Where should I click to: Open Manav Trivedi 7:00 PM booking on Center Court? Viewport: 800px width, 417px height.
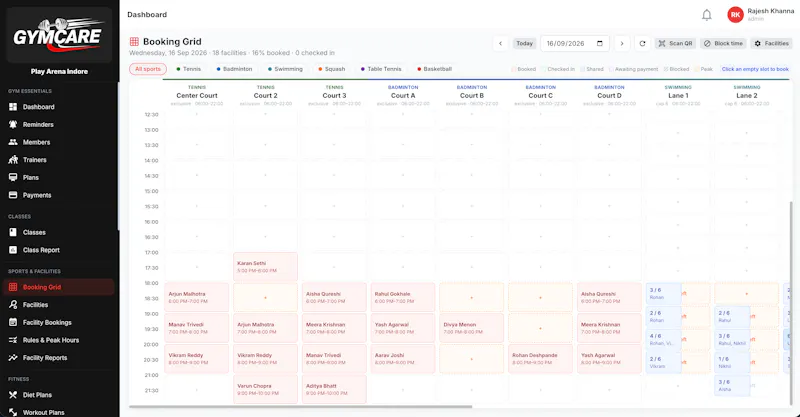click(x=196, y=328)
